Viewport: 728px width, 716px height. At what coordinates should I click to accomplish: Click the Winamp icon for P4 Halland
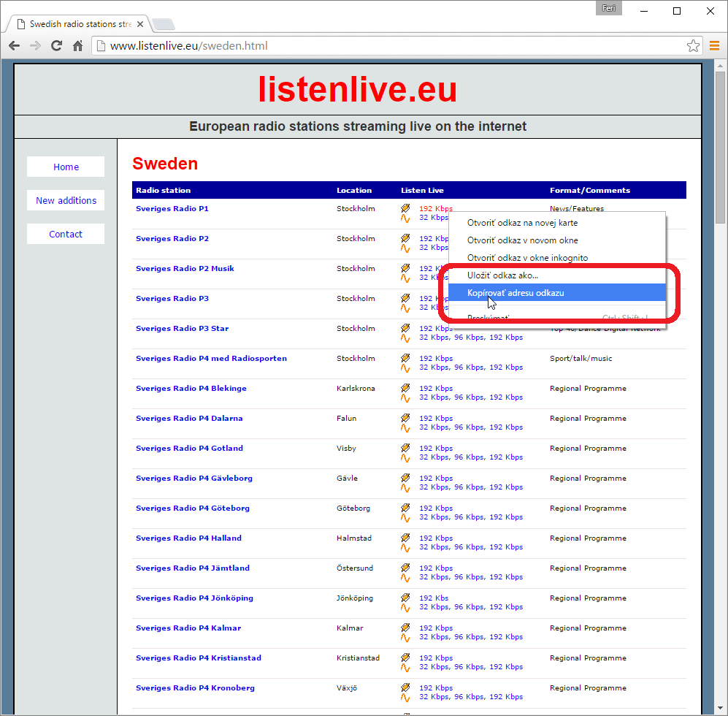pyautogui.click(x=405, y=538)
